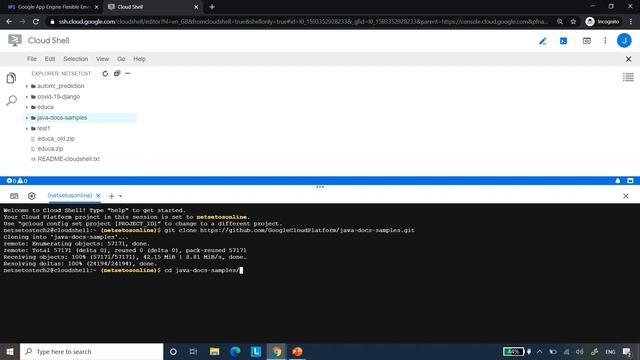Open the Cloud Shell more options menu
The height and width of the screenshot is (360, 640).
(x=605, y=41)
